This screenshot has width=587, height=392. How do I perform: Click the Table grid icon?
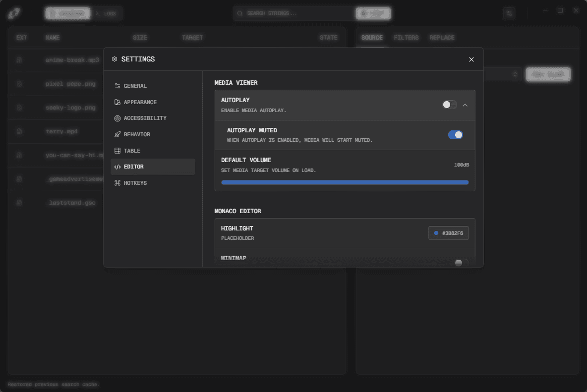117,151
